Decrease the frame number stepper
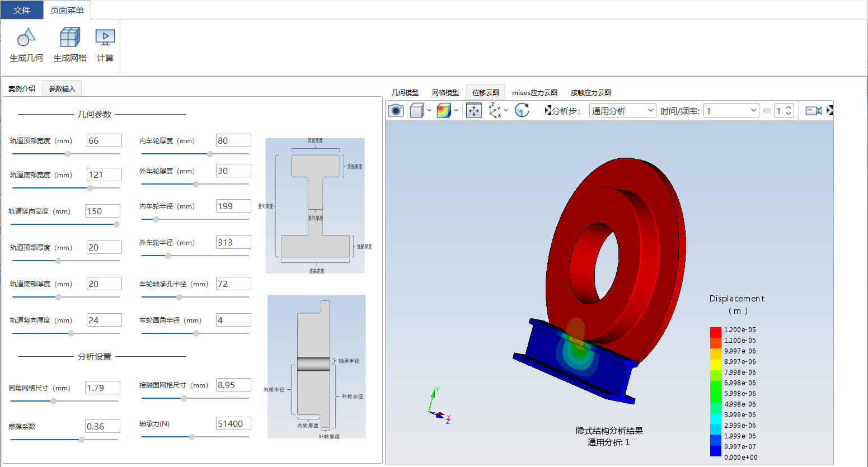The image size is (868, 467). (789, 114)
